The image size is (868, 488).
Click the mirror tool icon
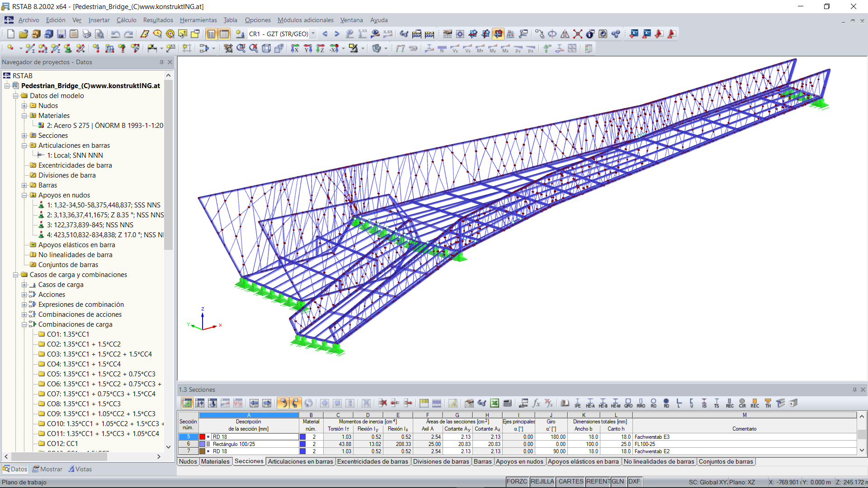click(x=565, y=34)
